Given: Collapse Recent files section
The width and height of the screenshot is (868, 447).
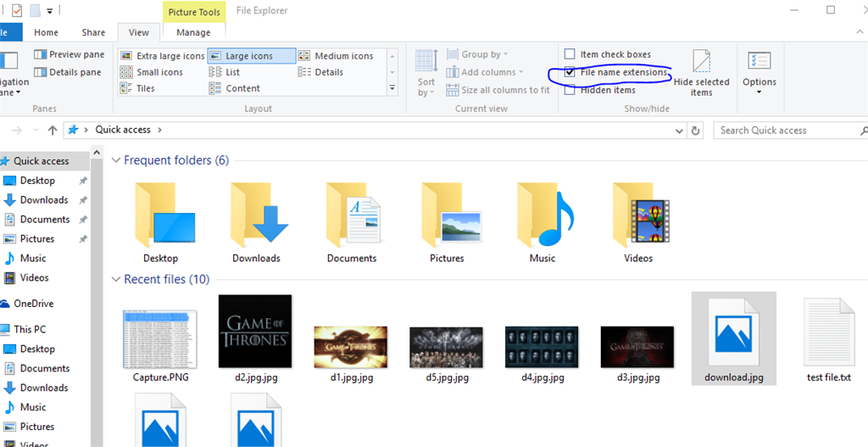Looking at the screenshot, I should click(x=115, y=279).
